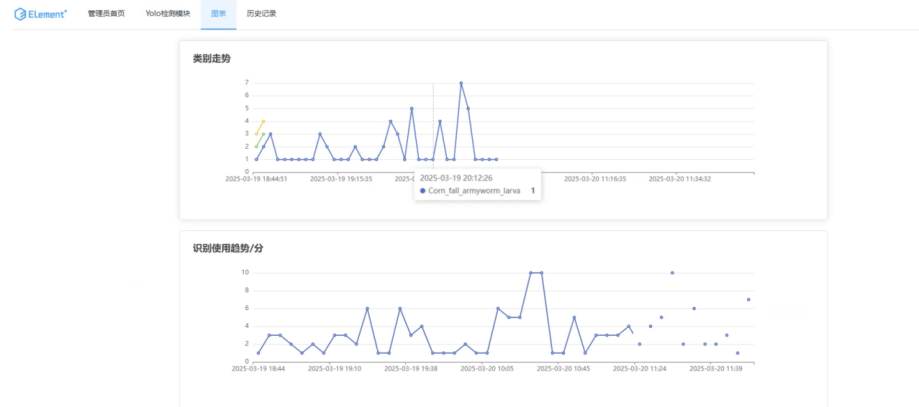Click the x-axis label 2025-03-19 18:44:51
The width and height of the screenshot is (919, 407).
(x=256, y=179)
